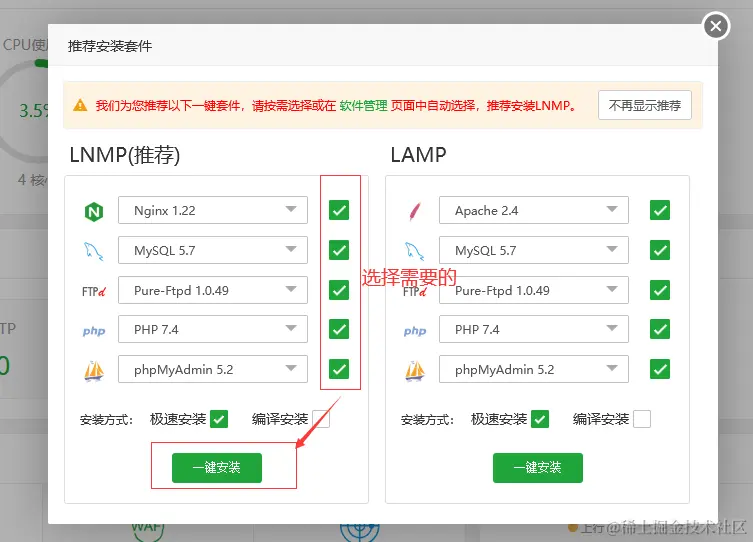Open the LAMP PHP 7.4 dropdown

click(534, 329)
